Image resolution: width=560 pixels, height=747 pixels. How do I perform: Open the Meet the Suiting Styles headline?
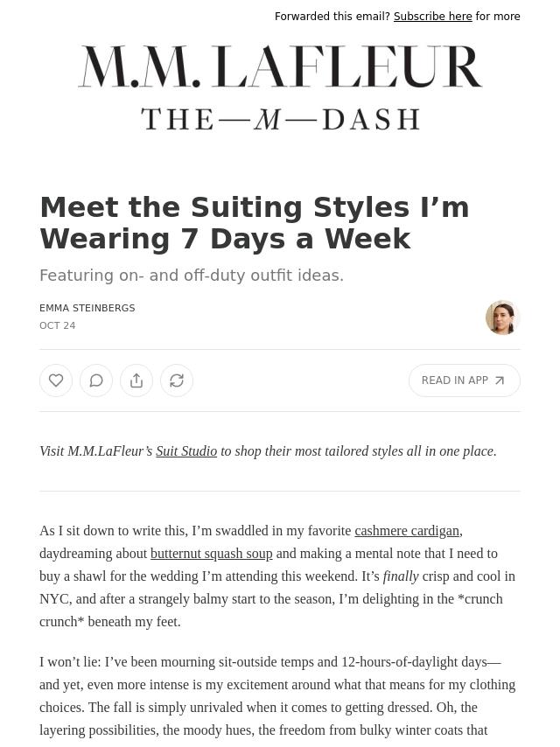255,223
